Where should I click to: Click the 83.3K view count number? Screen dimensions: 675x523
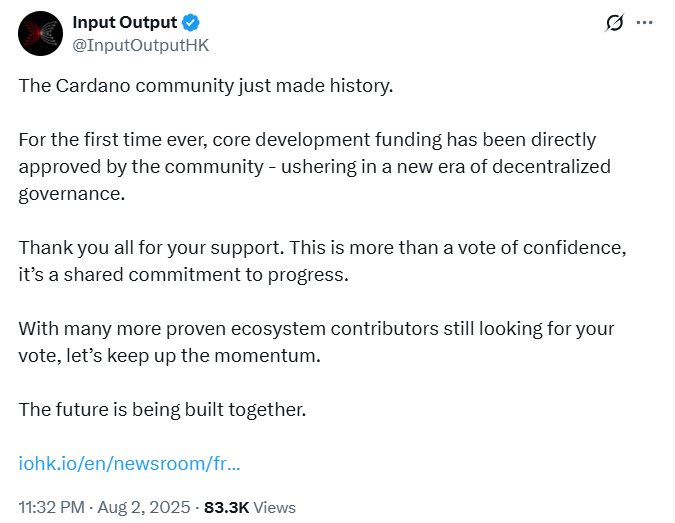tap(226, 507)
